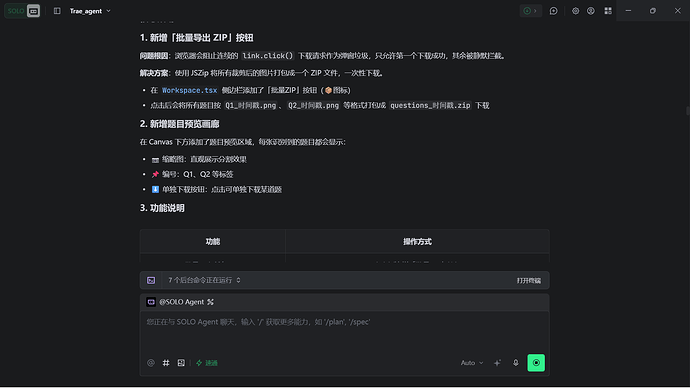This screenshot has height=388, width=690.
Task: Toggle the green lightning speed mode
Action: [207, 363]
